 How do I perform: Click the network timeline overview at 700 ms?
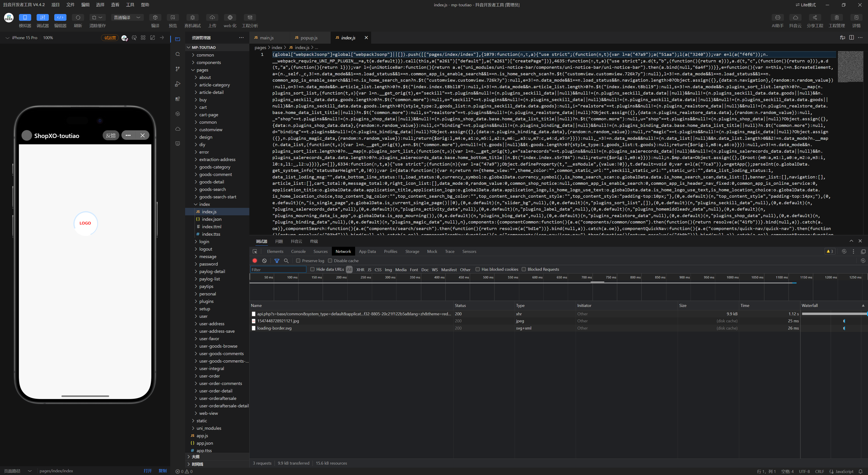point(586,278)
